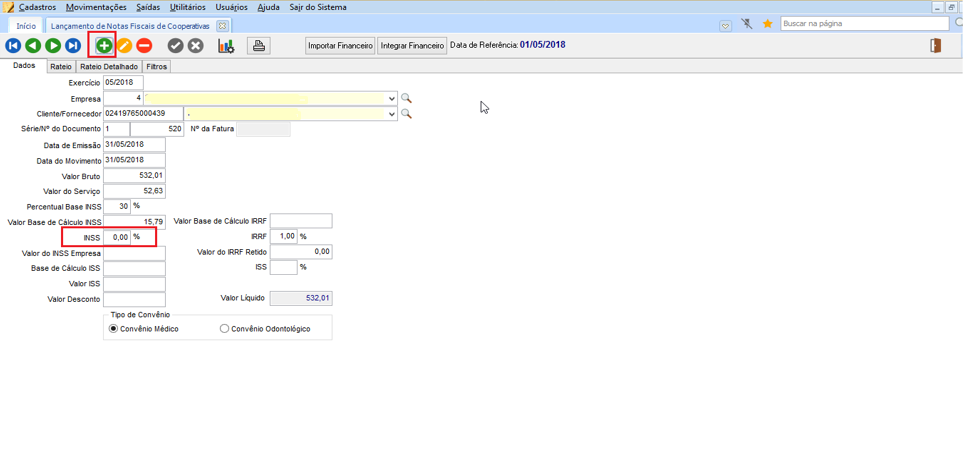The image size is (963, 451).
Task: Click document number field showing 520
Action: (x=157, y=129)
